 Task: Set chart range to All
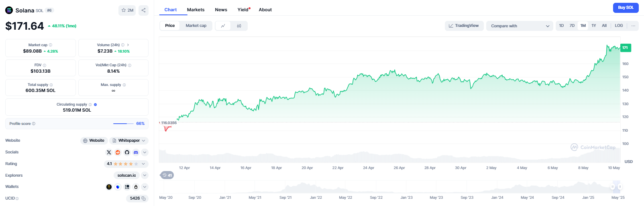[604, 26]
